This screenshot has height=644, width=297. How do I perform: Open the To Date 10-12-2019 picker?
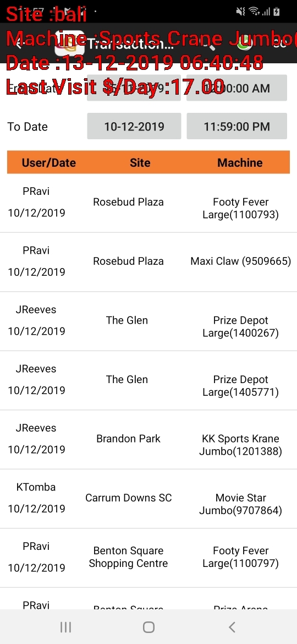point(134,126)
